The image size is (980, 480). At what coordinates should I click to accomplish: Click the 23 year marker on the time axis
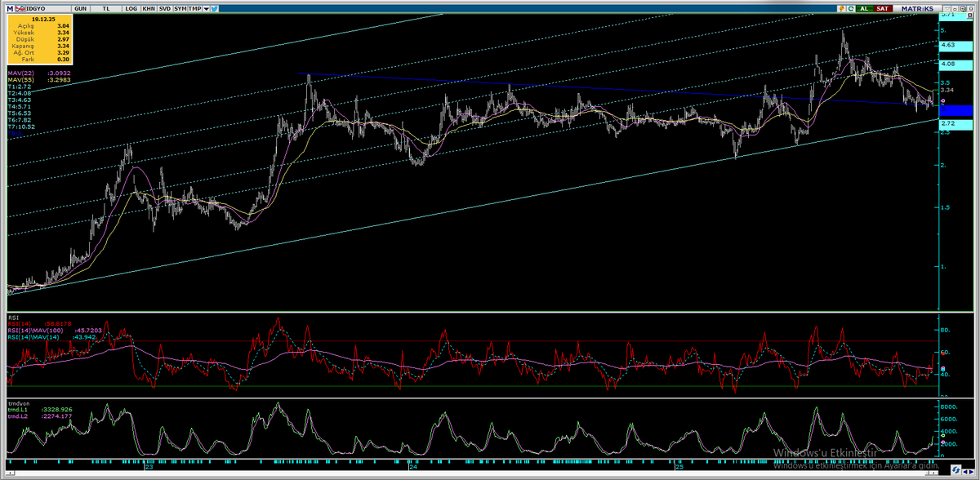(149, 468)
